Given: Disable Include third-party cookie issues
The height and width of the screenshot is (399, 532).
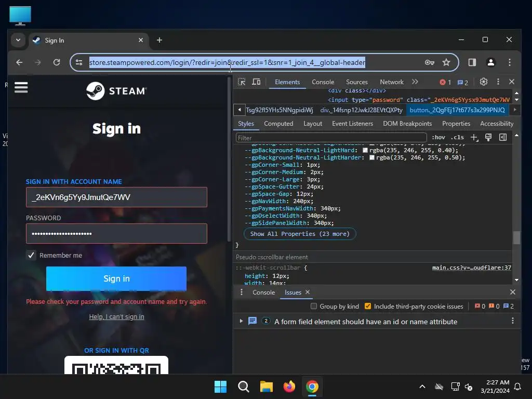Looking at the screenshot, I should click(x=368, y=307).
